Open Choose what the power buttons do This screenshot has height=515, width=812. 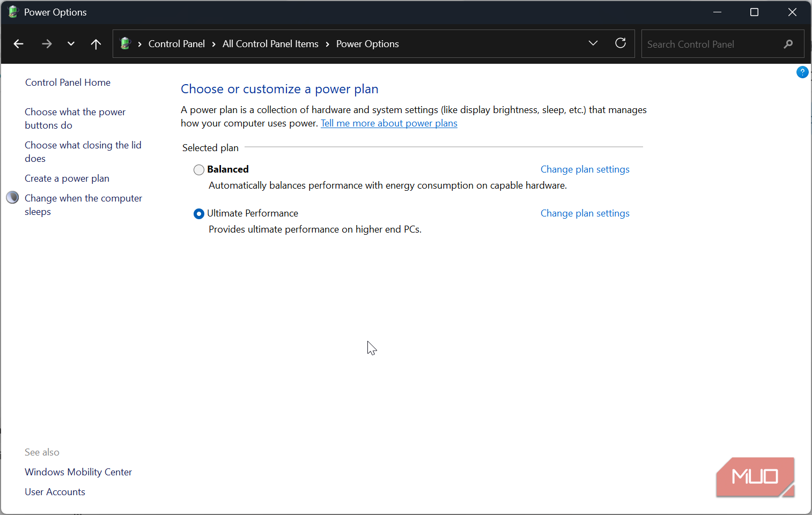75,118
